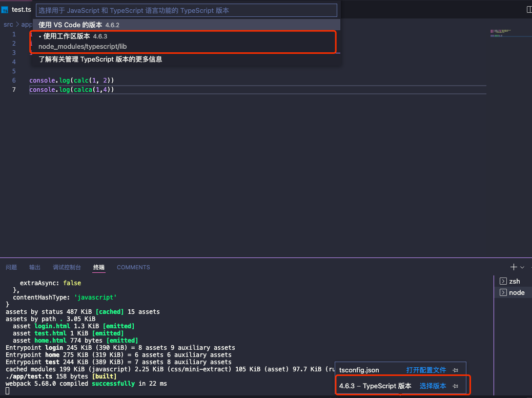The width and height of the screenshot is (532, 398).
Task: Click the breadcrumb chevron after src
Action: click(17, 25)
